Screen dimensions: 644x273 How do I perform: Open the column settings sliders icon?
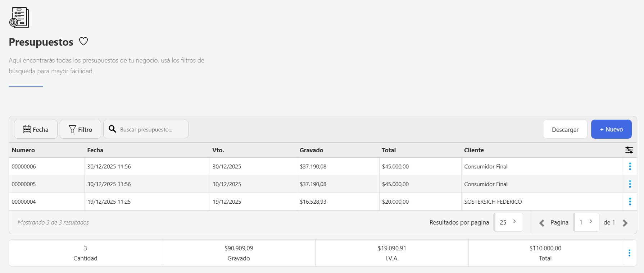(x=629, y=150)
